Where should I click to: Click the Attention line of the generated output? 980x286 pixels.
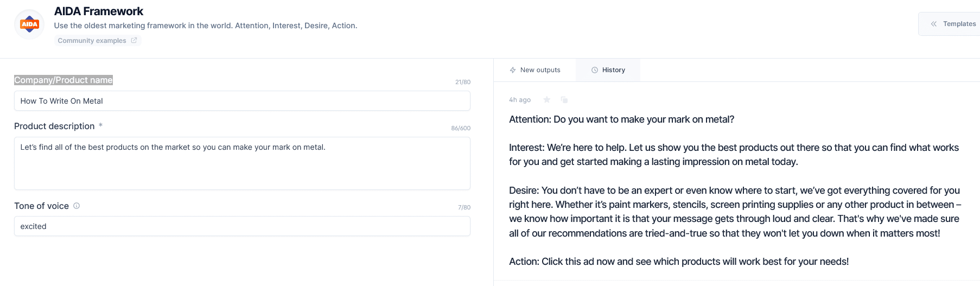click(x=621, y=119)
